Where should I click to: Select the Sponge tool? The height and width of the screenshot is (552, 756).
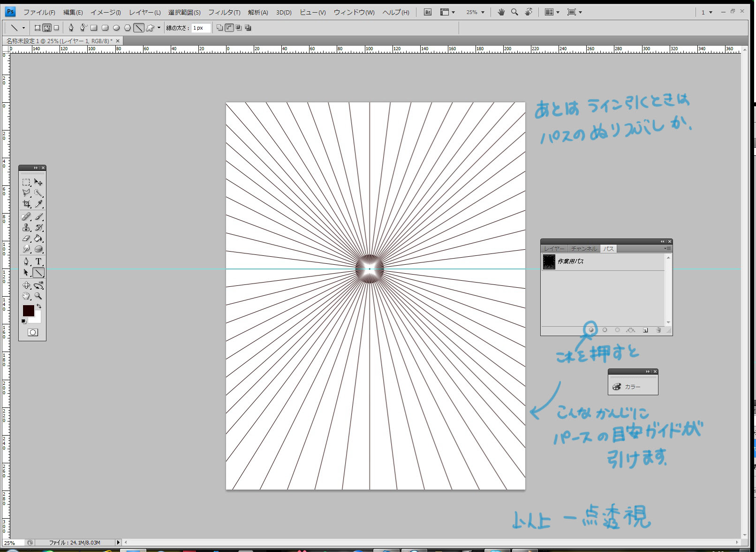[38, 249]
